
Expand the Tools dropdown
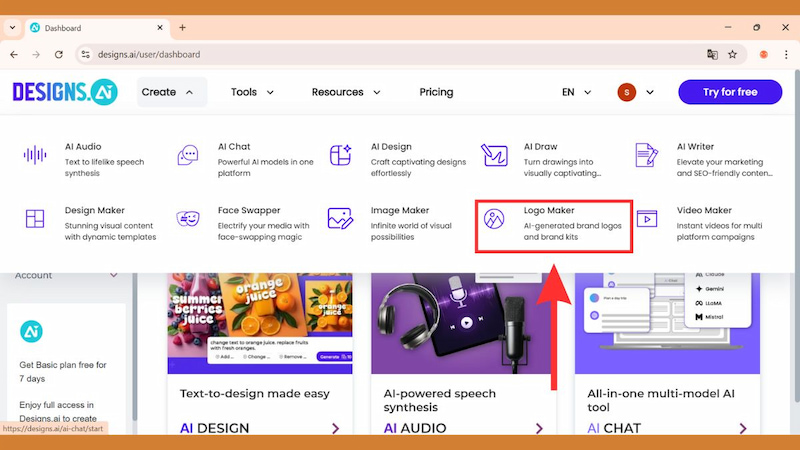coord(253,92)
